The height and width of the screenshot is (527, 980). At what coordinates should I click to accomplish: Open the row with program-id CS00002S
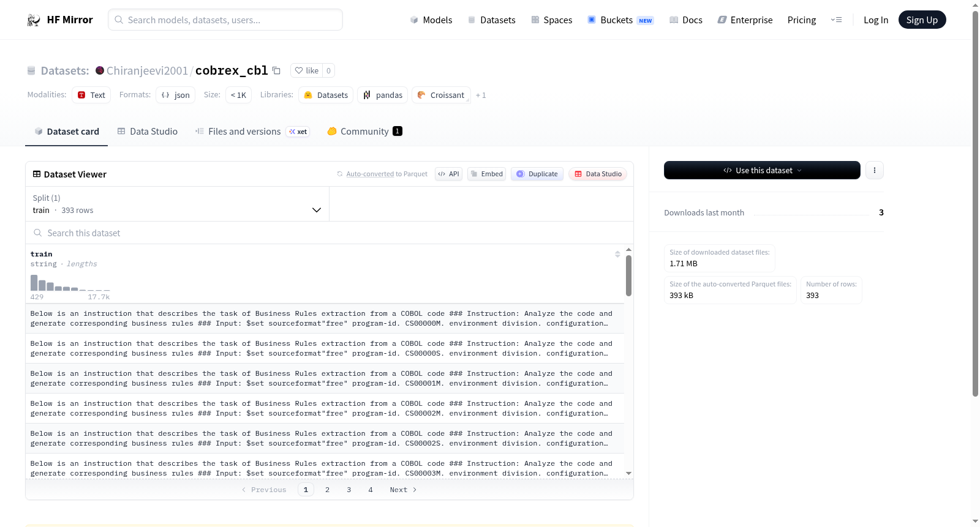click(325, 438)
